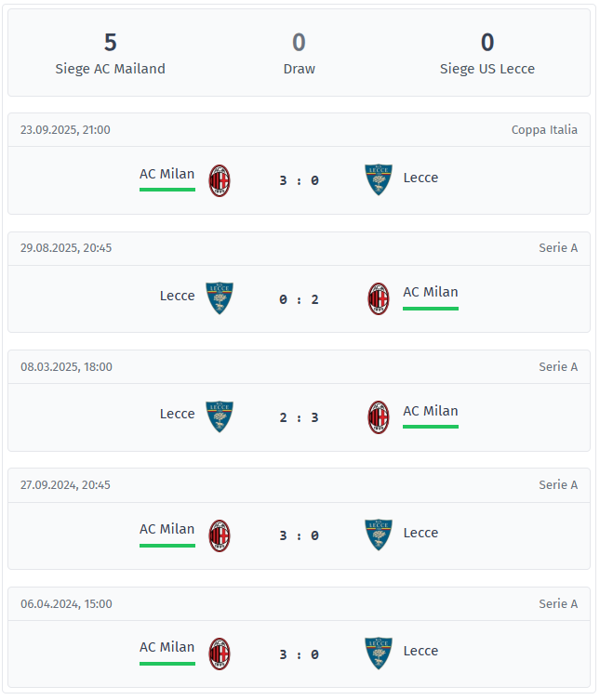Open AC Milan team link in Coppa Italia match
Viewport: 600px width, 700px height.
click(x=167, y=174)
